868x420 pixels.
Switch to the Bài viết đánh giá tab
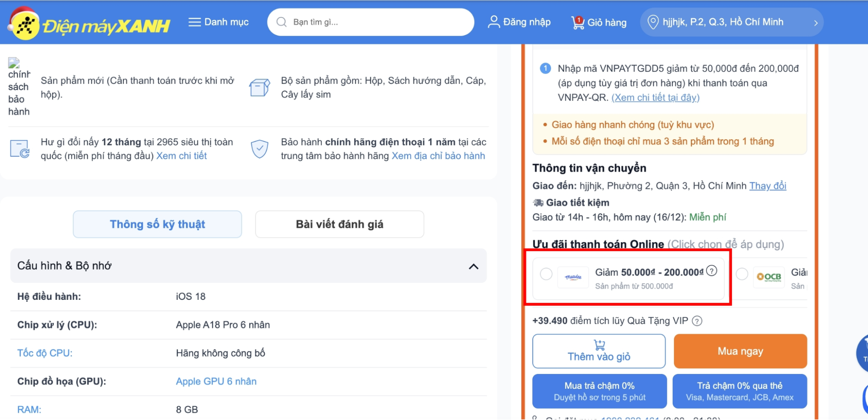[x=340, y=224]
